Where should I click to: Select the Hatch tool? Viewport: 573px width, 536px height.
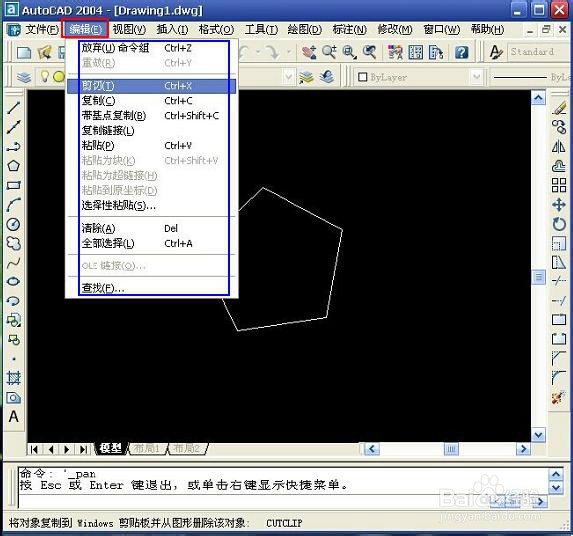point(14,378)
